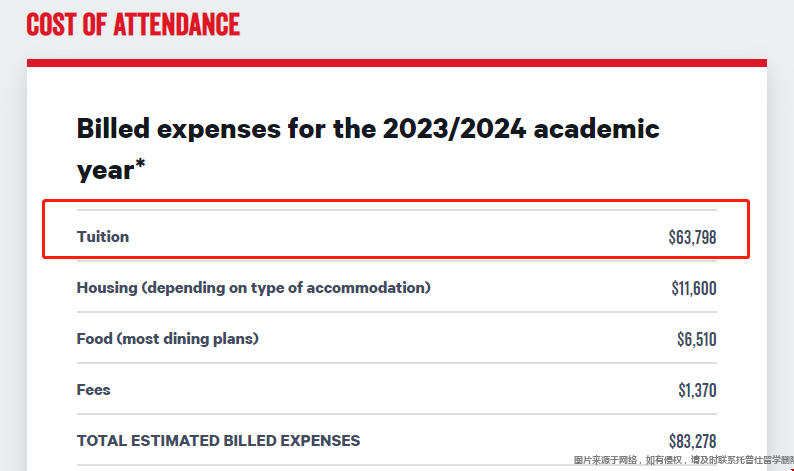Click the word ATTENDANCE in red title
The height and width of the screenshot is (471, 794).
coord(177,25)
